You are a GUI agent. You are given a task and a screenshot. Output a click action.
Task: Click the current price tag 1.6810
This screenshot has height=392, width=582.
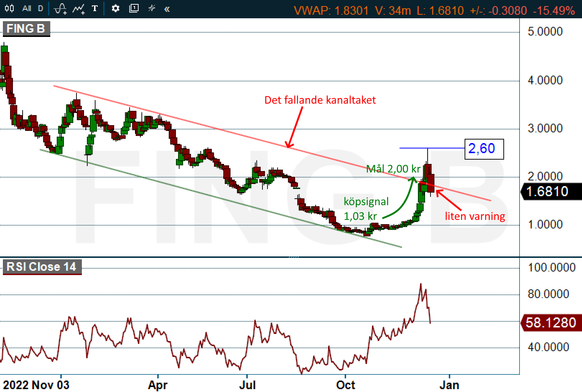[551, 192]
